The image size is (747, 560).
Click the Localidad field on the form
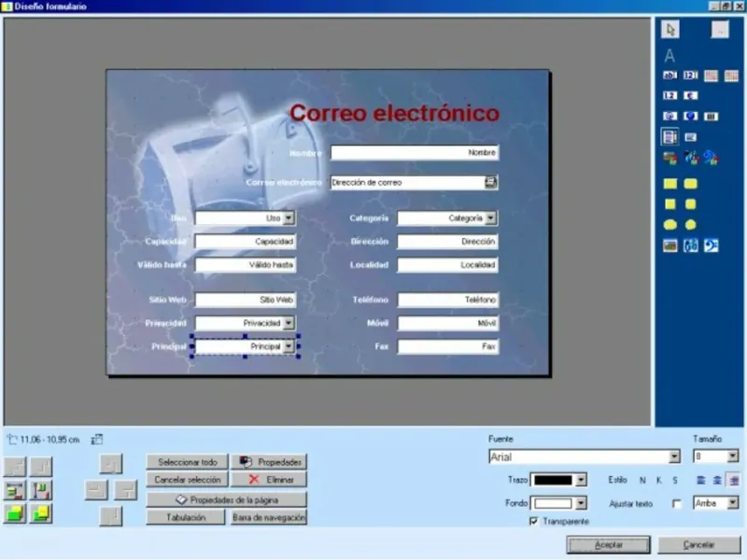[448, 265]
